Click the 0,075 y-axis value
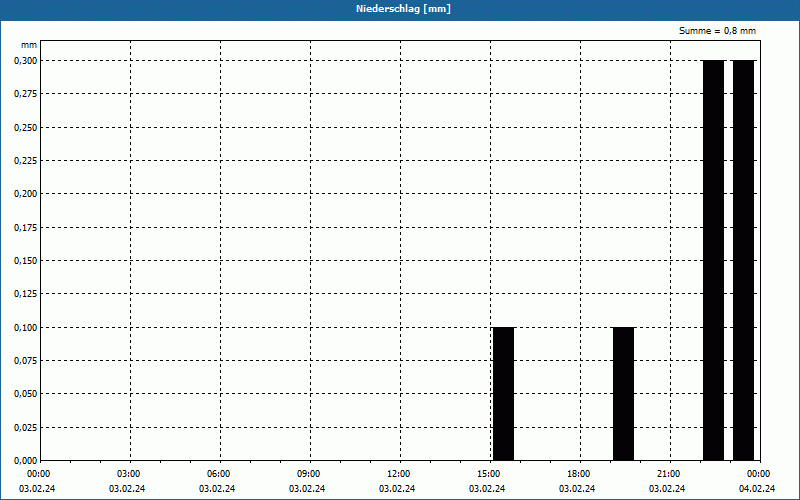Image resolution: width=800 pixels, height=500 pixels. 26,361
